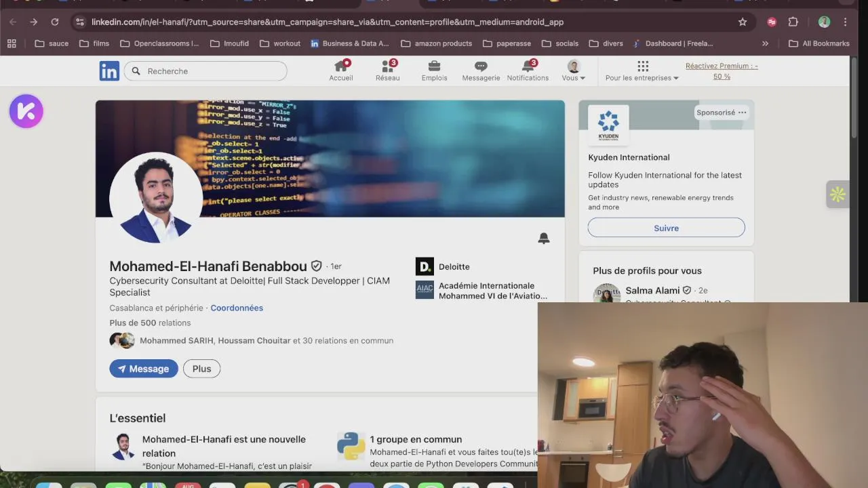Expand Pour les entreprises menu
868x488 pixels.
click(642, 70)
